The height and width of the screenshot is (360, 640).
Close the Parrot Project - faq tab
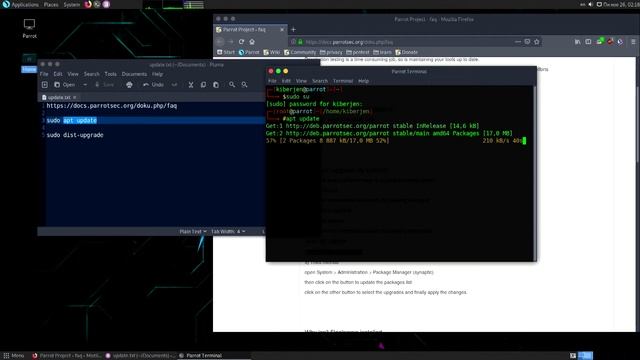pos(282,30)
